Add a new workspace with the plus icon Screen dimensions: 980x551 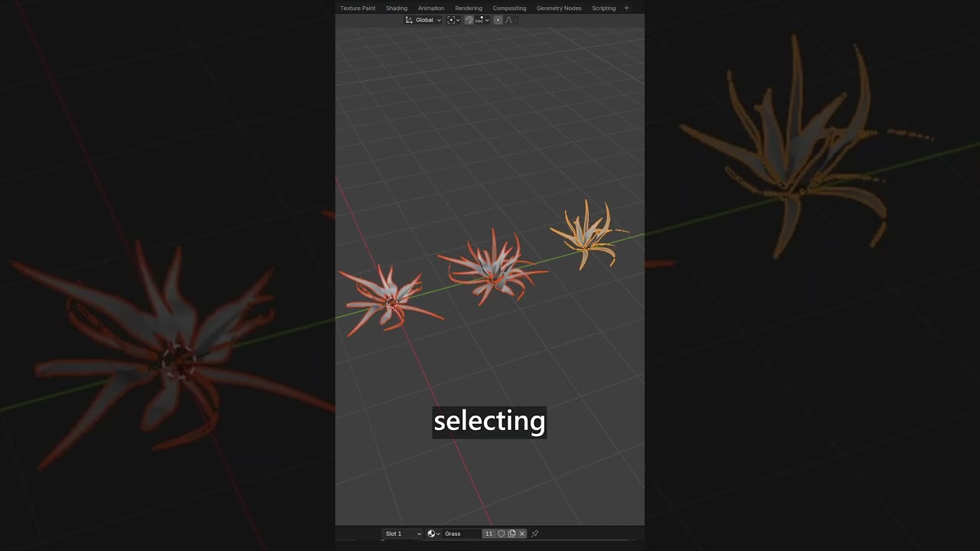point(626,8)
